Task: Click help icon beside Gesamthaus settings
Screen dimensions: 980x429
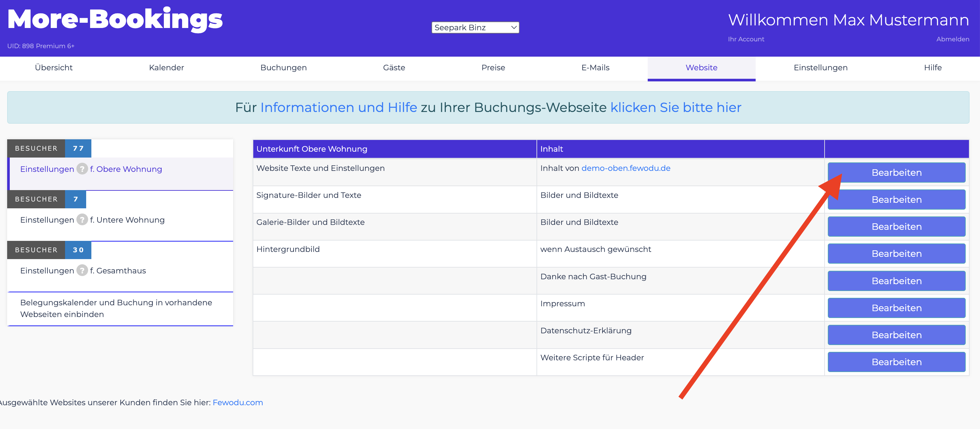Action: 82,270
